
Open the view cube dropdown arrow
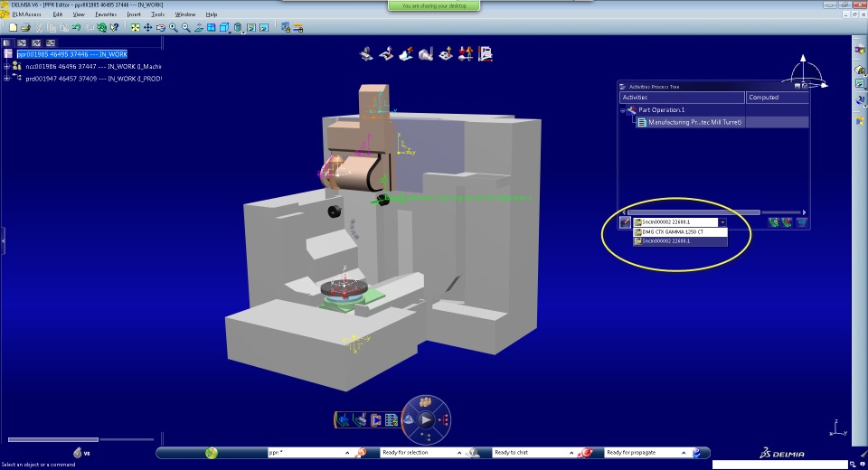pos(229,31)
